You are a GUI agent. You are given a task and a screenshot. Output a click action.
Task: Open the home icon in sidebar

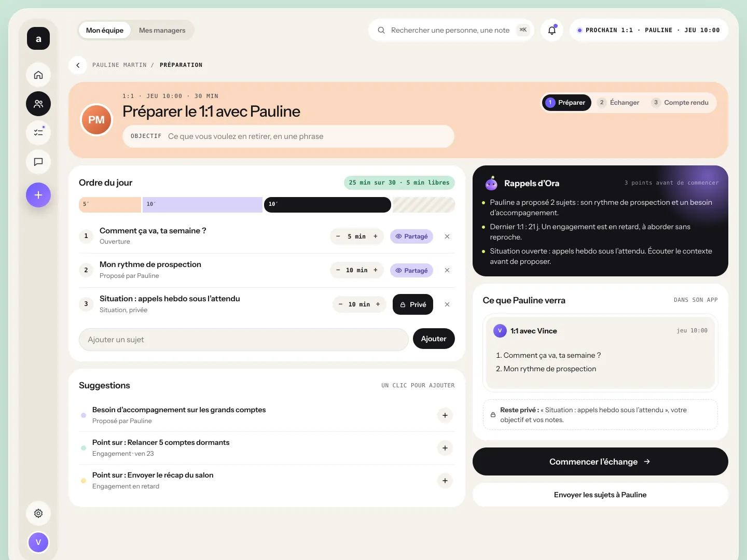[x=38, y=75]
